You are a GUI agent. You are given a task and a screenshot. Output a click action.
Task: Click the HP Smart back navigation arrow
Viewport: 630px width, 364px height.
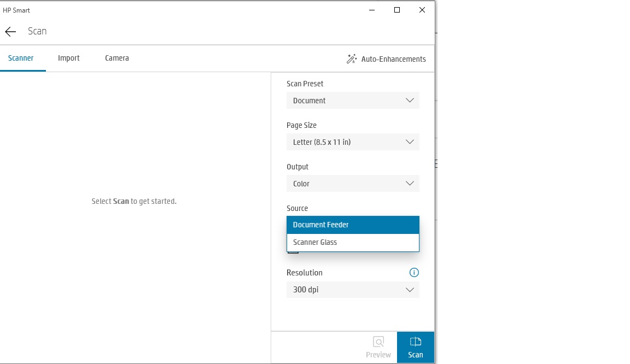pos(10,31)
